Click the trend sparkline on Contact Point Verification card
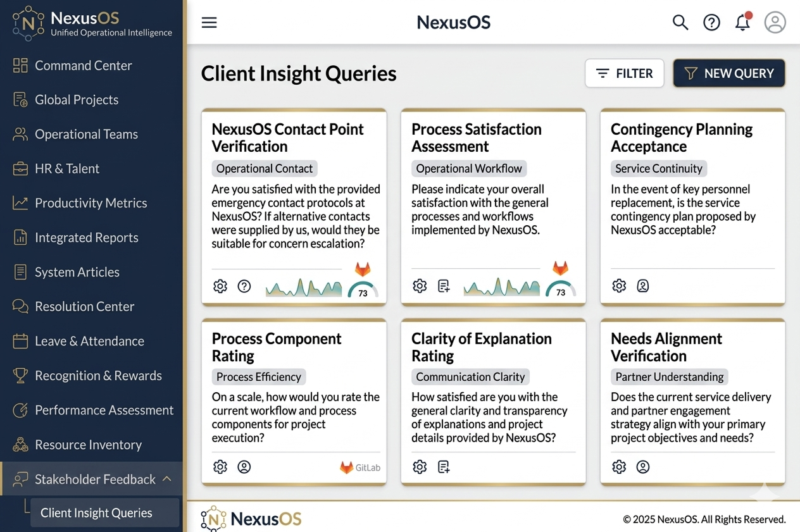The width and height of the screenshot is (800, 532). (303, 288)
